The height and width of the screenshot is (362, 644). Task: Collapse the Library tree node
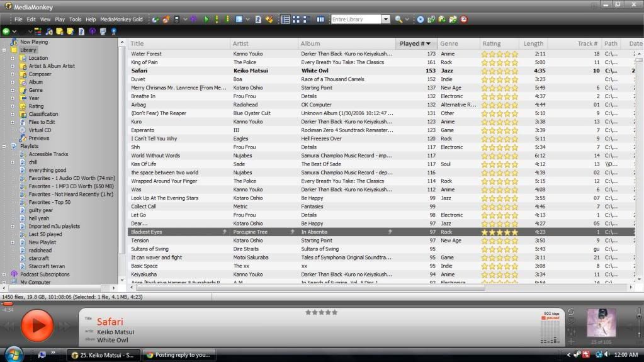[5, 50]
